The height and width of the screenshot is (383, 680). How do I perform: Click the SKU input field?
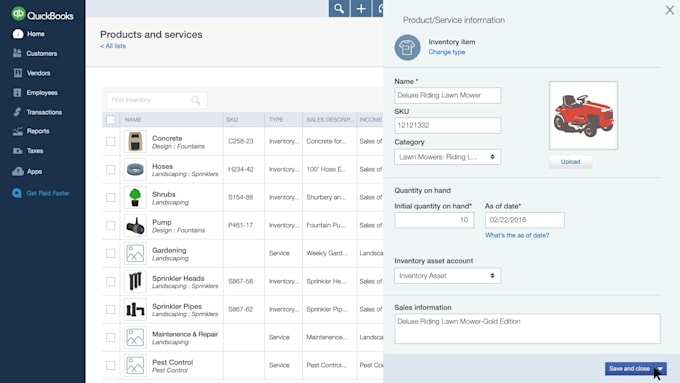tap(448, 125)
